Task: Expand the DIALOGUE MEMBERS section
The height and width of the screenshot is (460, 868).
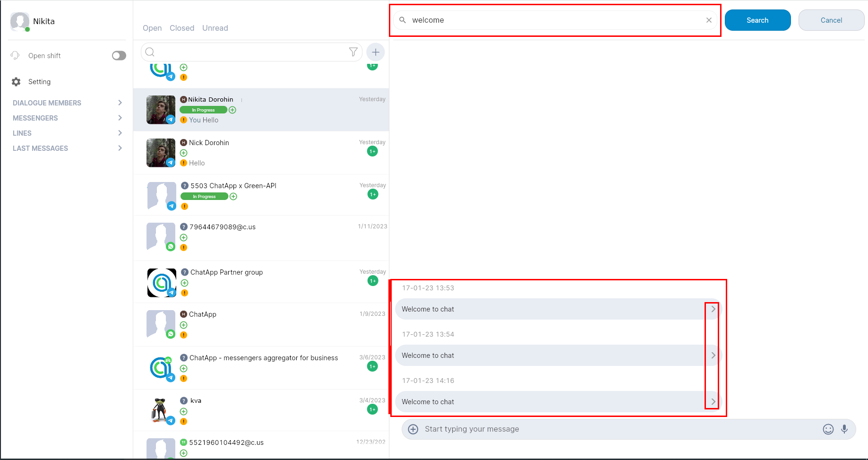Action: [x=67, y=103]
